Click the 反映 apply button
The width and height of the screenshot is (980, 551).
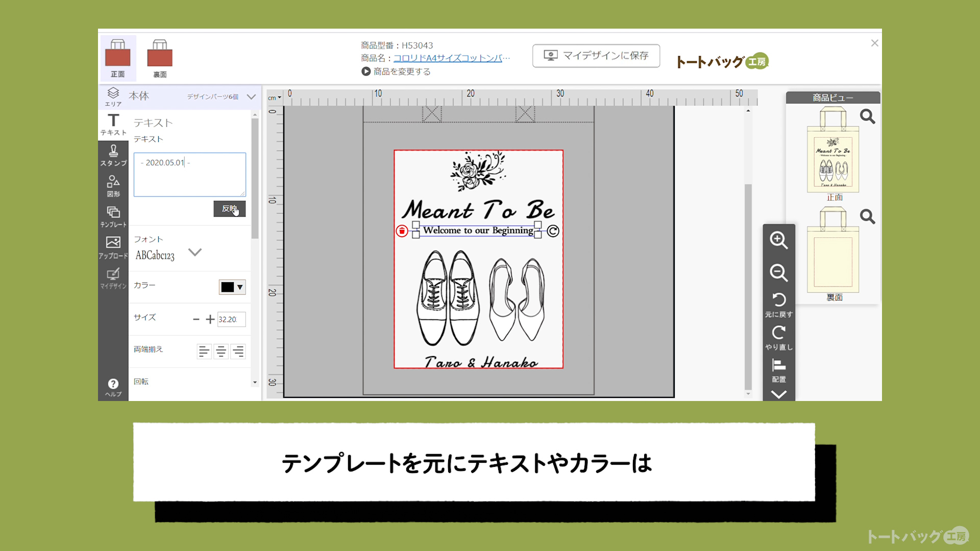coord(230,209)
